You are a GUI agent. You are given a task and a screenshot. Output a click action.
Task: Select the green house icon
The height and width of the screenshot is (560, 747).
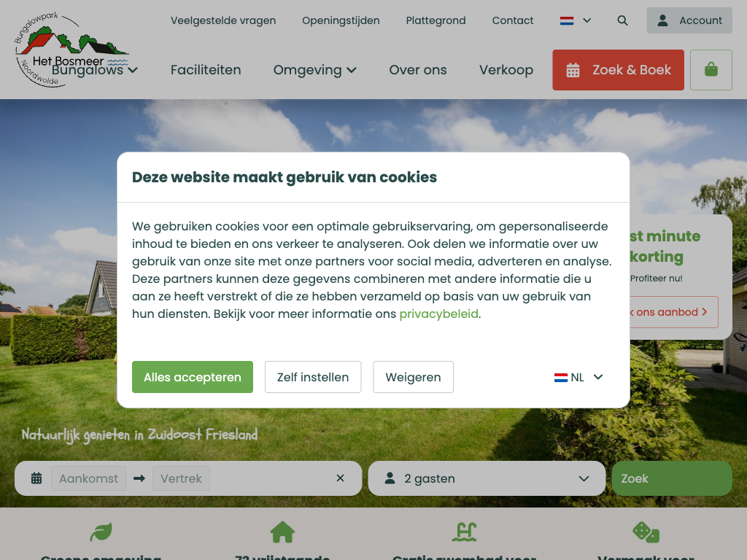282,532
